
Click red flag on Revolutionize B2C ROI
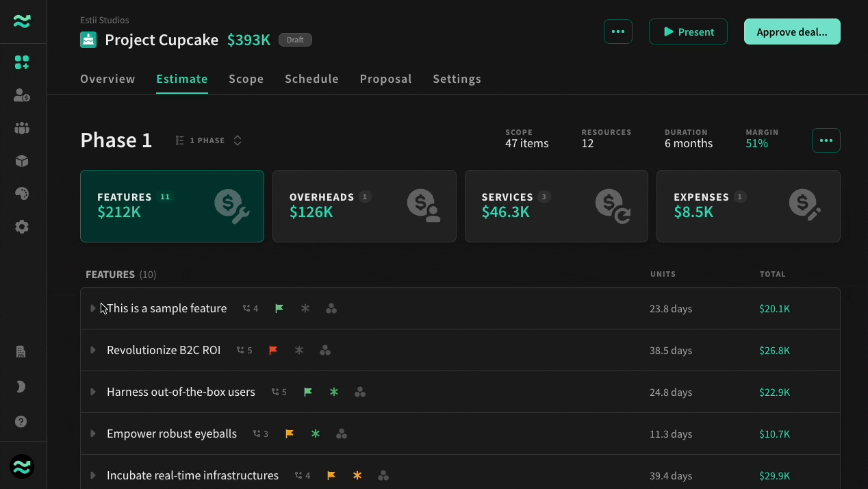pos(273,351)
